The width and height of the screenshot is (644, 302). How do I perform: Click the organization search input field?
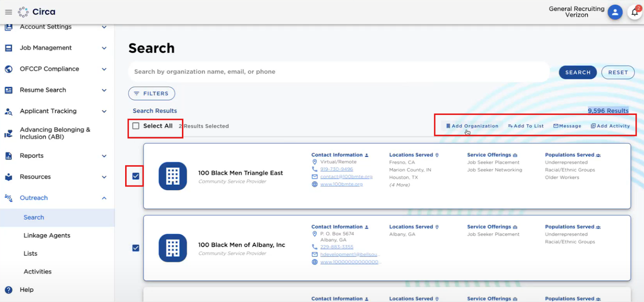click(339, 72)
